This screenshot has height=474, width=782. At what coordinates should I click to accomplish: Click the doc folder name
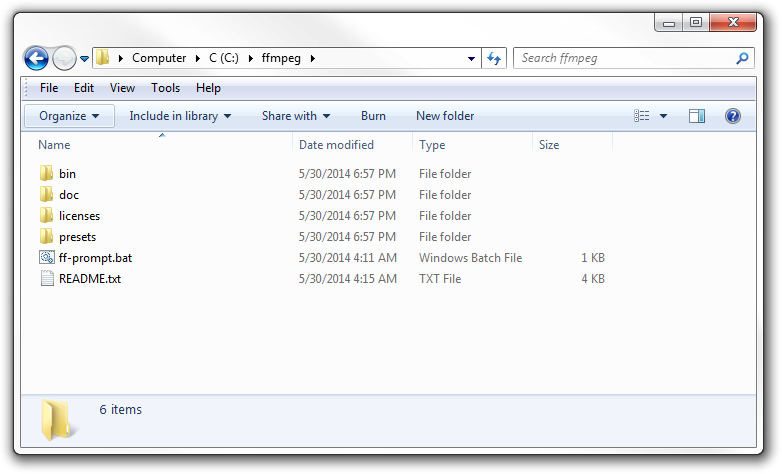(x=69, y=195)
